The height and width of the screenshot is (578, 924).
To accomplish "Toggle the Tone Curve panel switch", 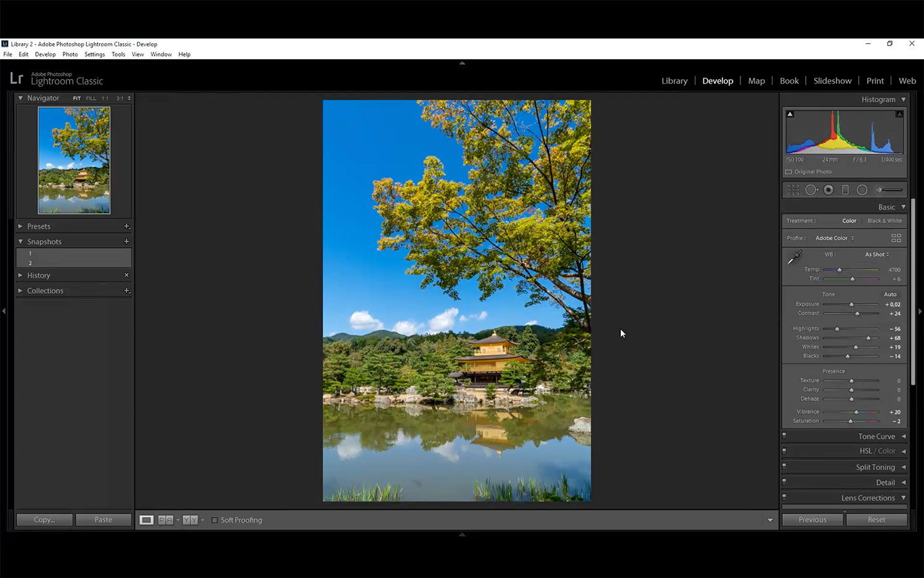I will click(784, 436).
